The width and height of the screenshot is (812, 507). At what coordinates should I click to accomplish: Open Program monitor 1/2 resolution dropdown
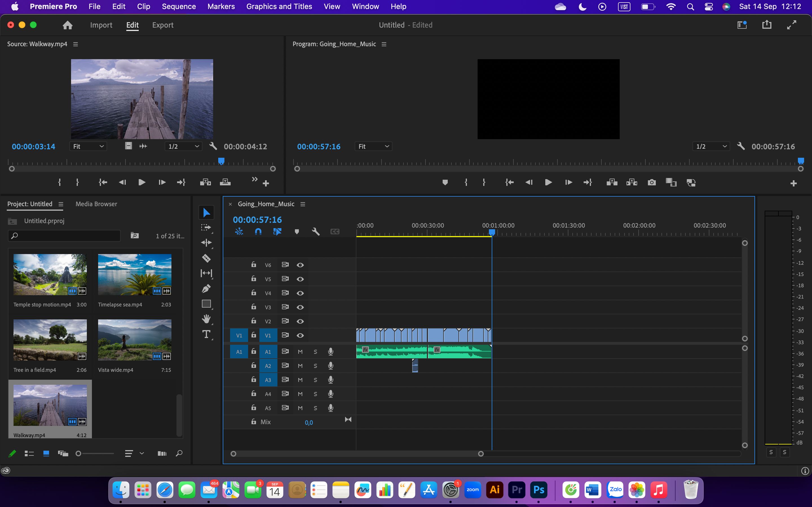coord(711,146)
